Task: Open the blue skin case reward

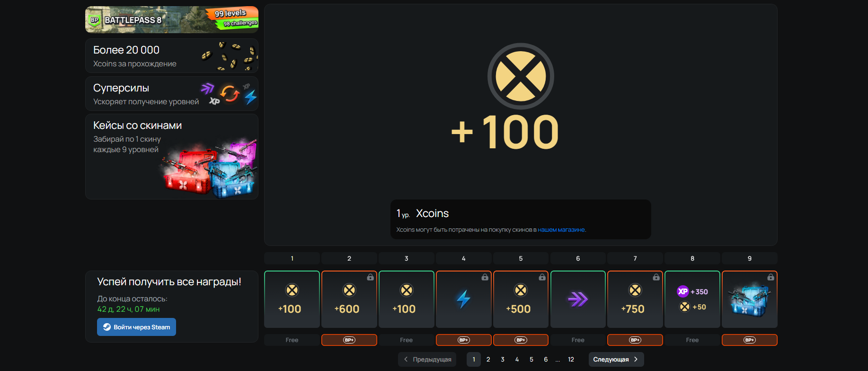Action: point(750,299)
